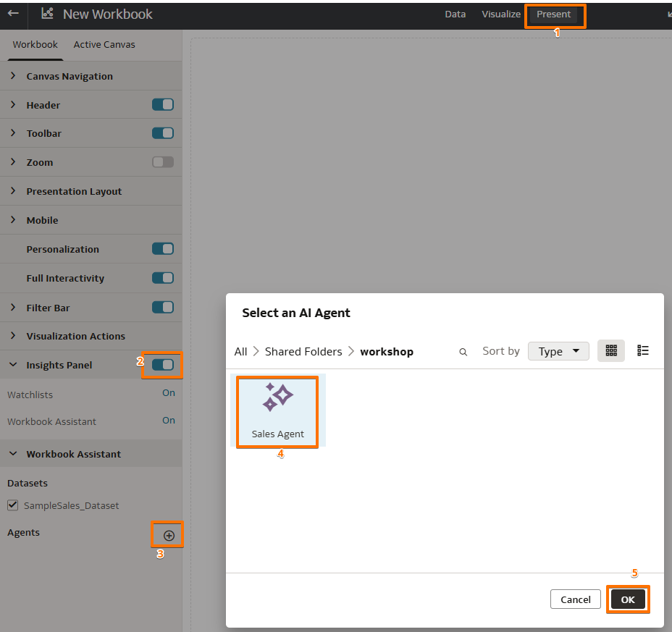Enable the Zoom toggle

163,162
